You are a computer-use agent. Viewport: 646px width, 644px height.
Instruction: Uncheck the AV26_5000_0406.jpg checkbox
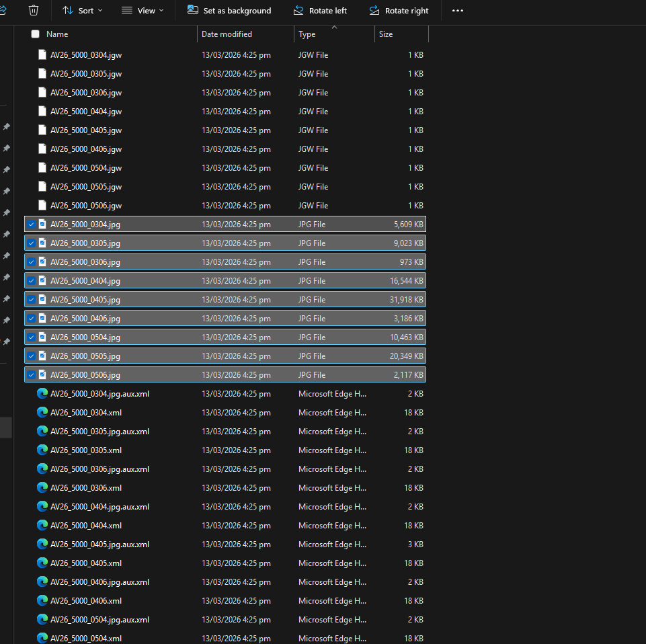coord(32,319)
